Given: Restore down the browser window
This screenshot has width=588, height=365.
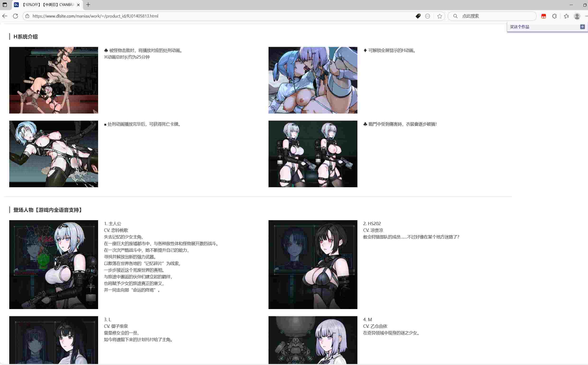Looking at the screenshot, I should (585, 5).
